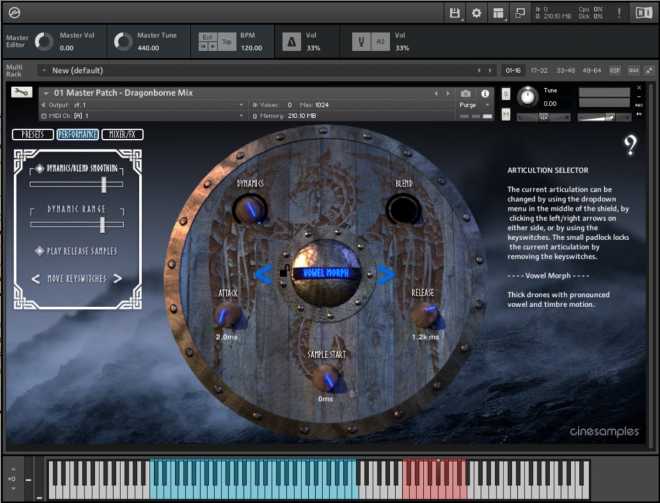Move keyswitches left with the arrow

[x=36, y=279]
